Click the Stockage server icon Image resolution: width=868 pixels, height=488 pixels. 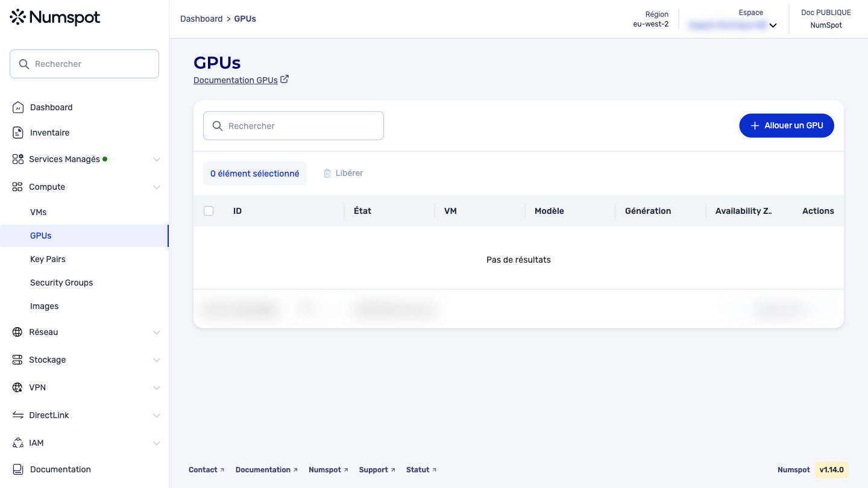click(17, 360)
